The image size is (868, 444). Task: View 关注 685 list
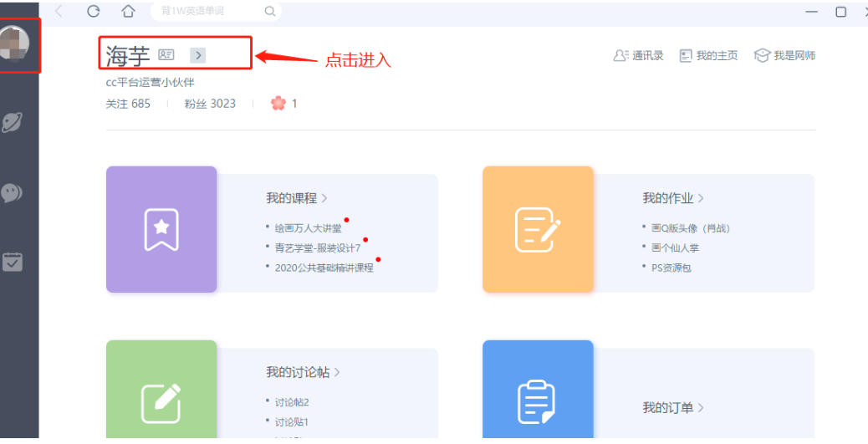click(x=128, y=104)
